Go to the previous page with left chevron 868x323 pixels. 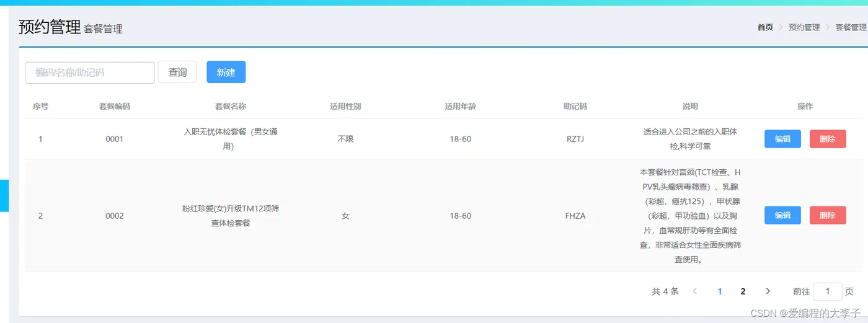[695, 291]
